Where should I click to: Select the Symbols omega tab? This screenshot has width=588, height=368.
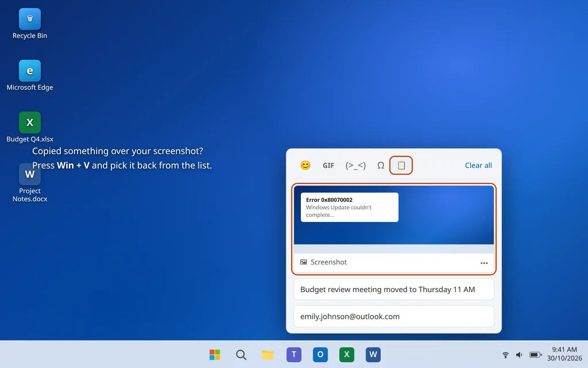[x=381, y=165]
